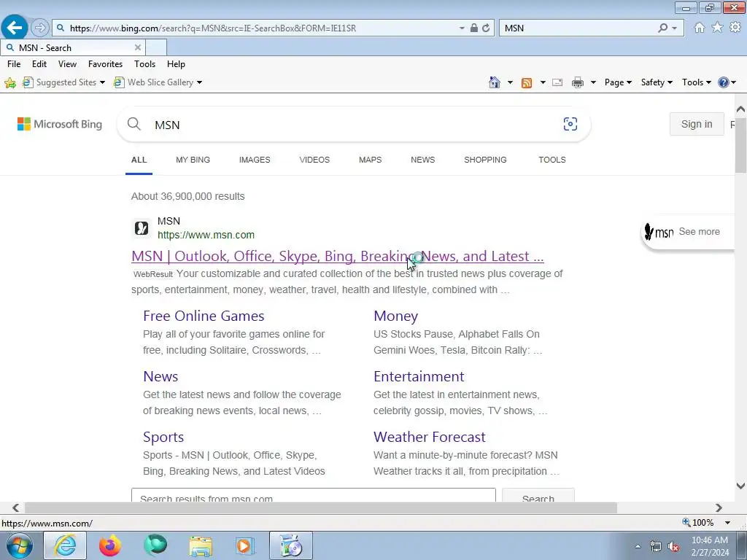Open the View menu
The image size is (747, 560).
pyautogui.click(x=67, y=64)
